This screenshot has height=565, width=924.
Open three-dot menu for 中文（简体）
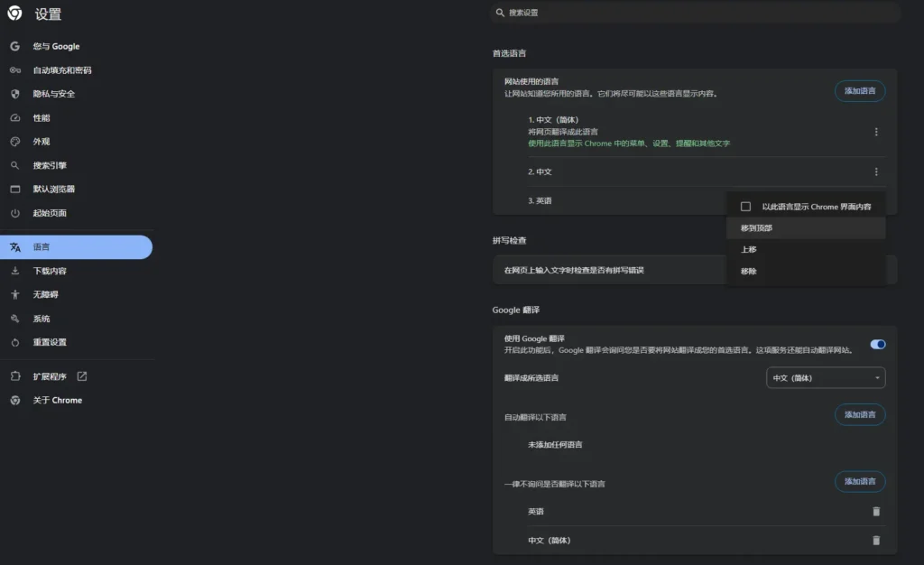(875, 132)
